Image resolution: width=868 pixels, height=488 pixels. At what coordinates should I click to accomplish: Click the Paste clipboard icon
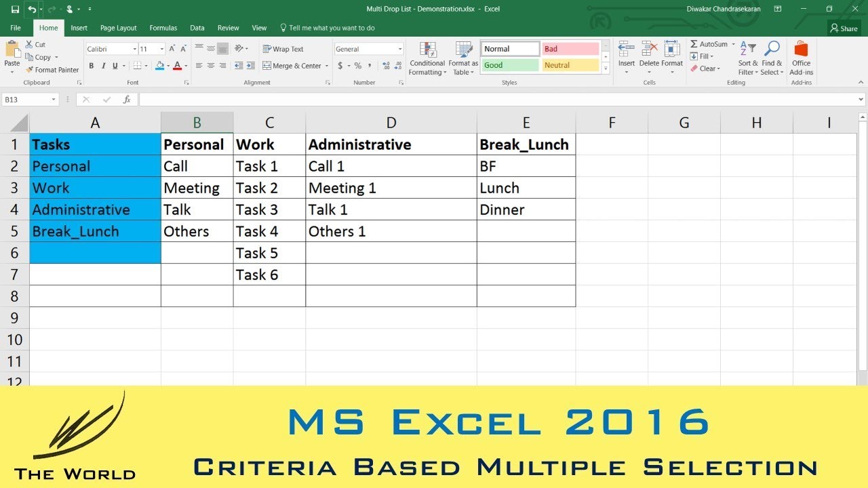[x=12, y=49]
